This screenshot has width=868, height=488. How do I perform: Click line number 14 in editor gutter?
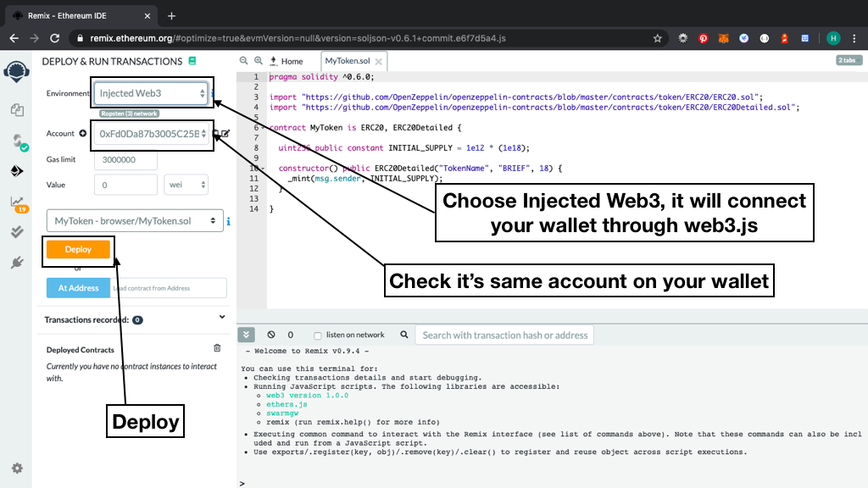click(x=254, y=208)
